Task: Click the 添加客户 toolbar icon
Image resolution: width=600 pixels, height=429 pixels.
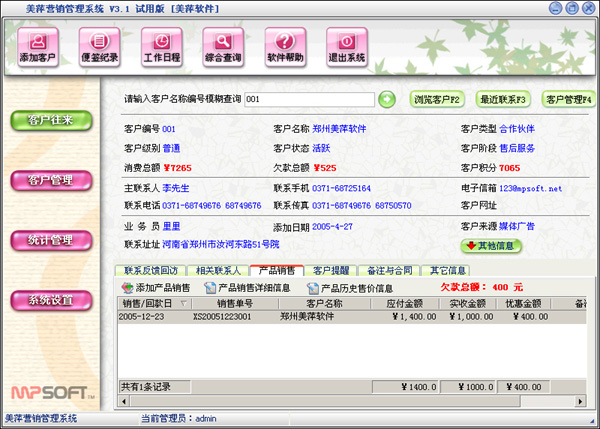Action: point(39,43)
